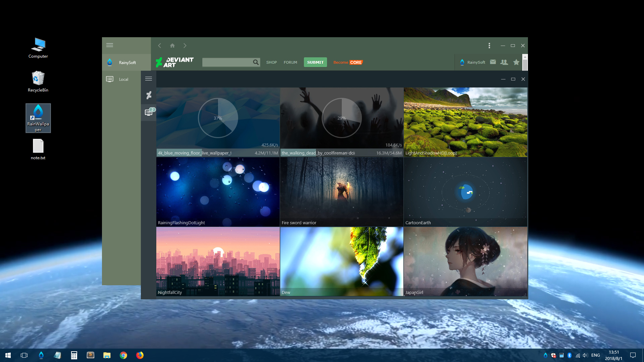Click the hamburger menu icon in browser
Viewport: 644px width, 362px height.
pos(110,45)
